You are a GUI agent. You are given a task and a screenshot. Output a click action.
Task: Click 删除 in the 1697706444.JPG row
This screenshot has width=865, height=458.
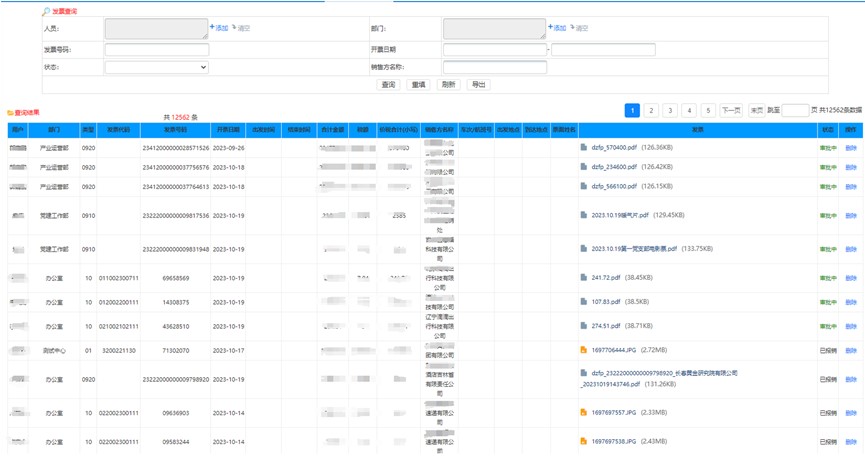pos(851,350)
